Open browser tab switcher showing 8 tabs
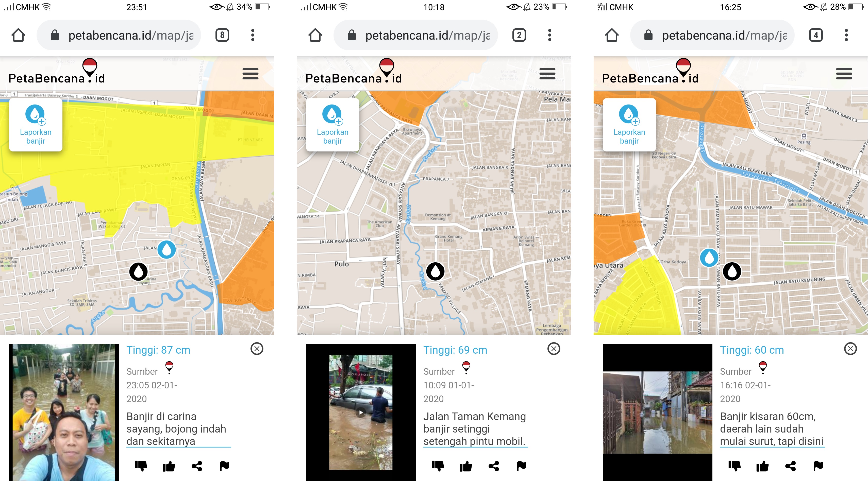 [222, 35]
